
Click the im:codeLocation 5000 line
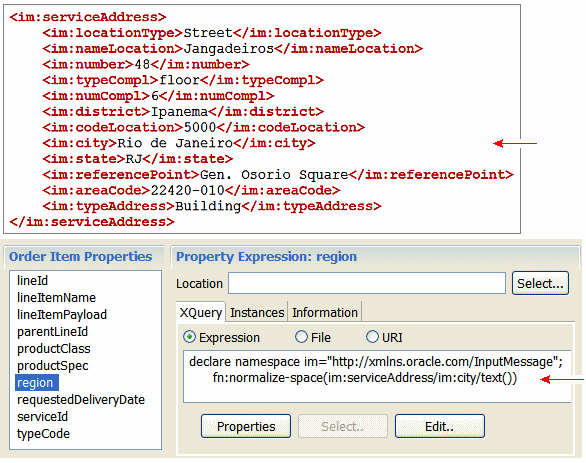coord(203,127)
